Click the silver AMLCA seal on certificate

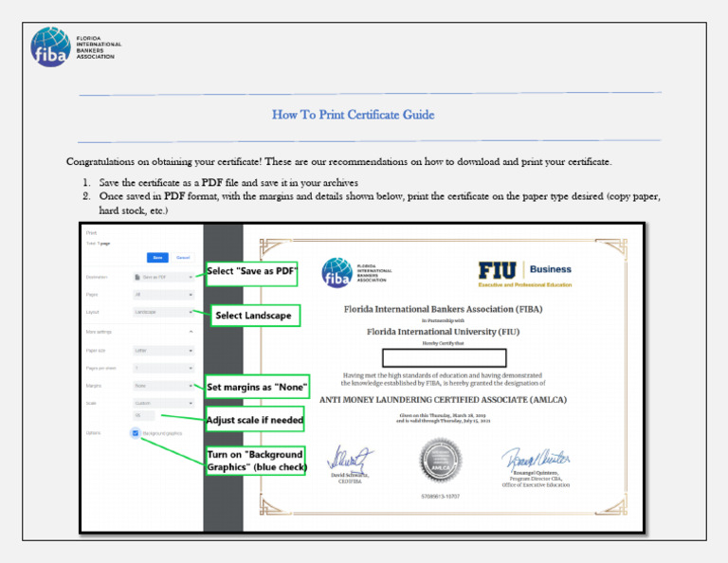[x=441, y=461]
